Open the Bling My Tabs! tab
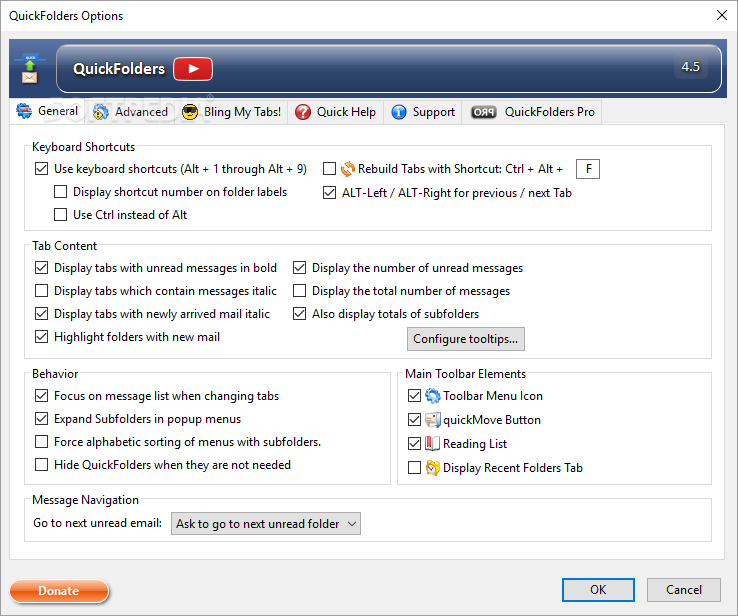The width and height of the screenshot is (738, 616). tap(231, 112)
